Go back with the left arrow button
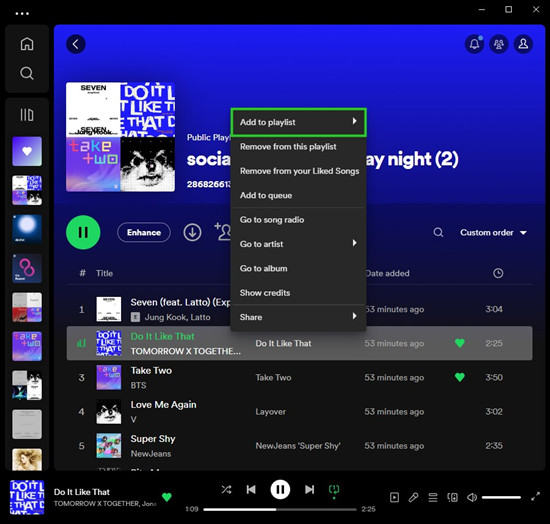The image size is (550, 524). (x=76, y=44)
